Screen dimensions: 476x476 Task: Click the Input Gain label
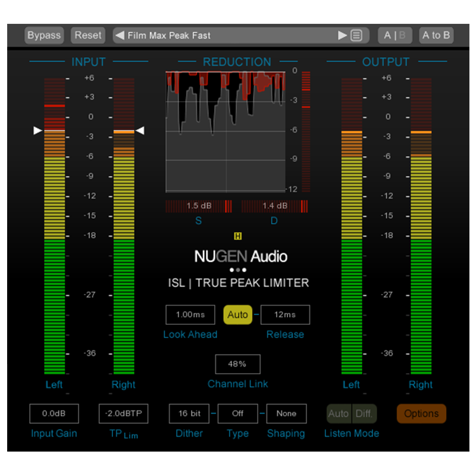54,433
